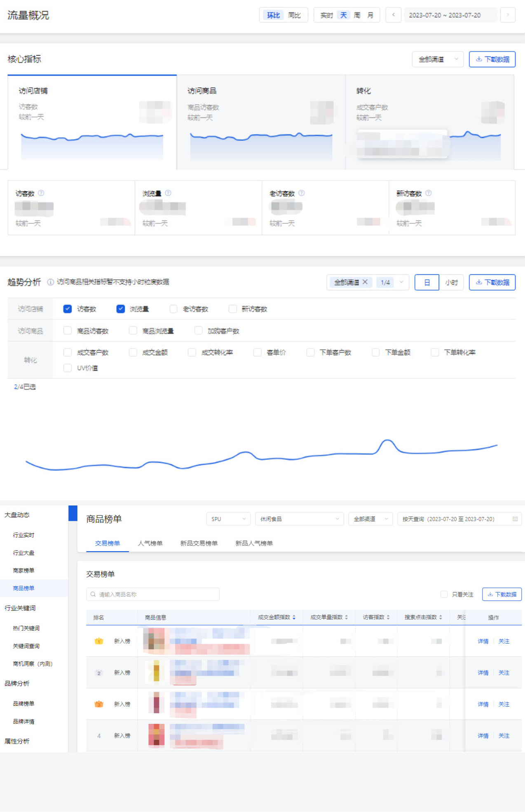Switch to 新品交易榜单 tab
This screenshot has width=525, height=812.
pos(199,543)
